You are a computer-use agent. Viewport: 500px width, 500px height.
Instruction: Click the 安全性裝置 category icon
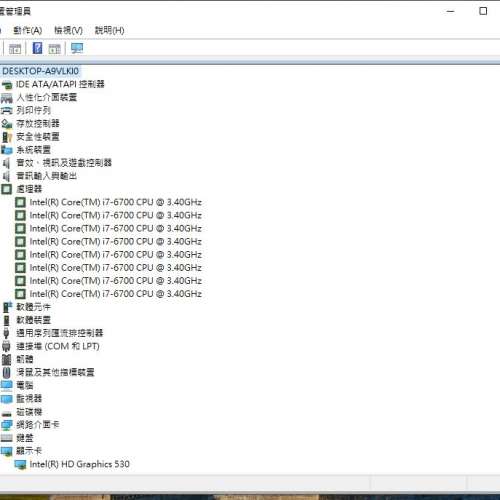click(x=6, y=137)
